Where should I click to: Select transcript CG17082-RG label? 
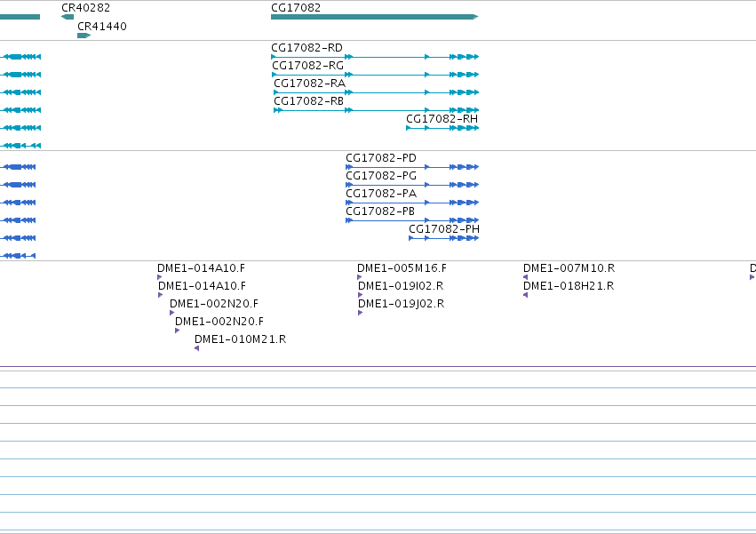[307, 66]
